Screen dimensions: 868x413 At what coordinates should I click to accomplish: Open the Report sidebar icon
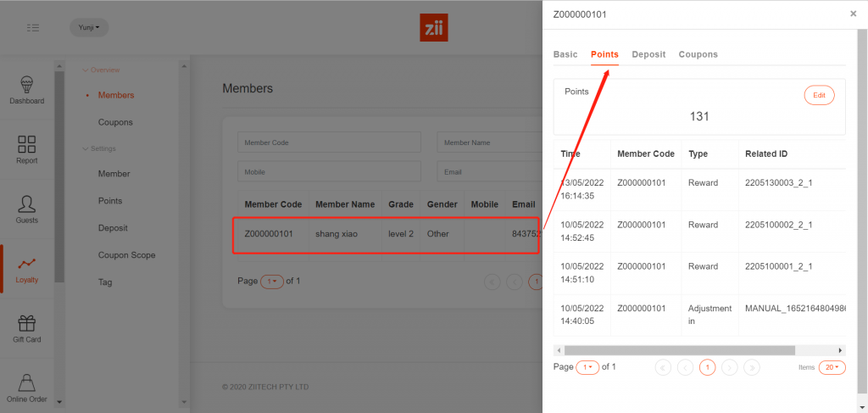27,149
